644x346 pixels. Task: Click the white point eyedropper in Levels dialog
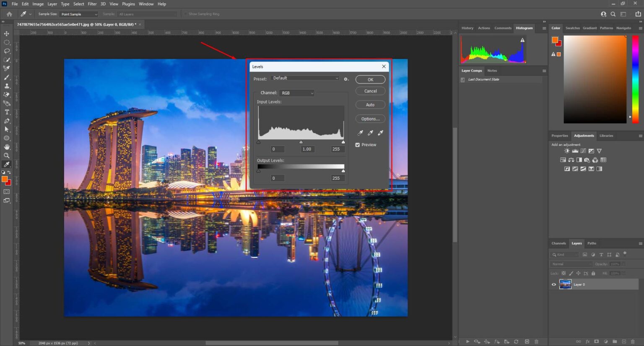click(x=380, y=132)
